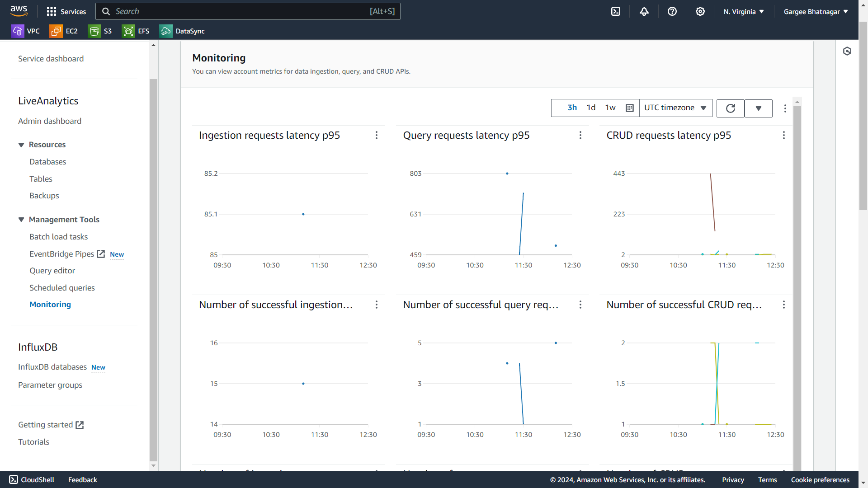This screenshot has height=488, width=868.
Task: Open custom date range calendar icon
Action: point(630,108)
